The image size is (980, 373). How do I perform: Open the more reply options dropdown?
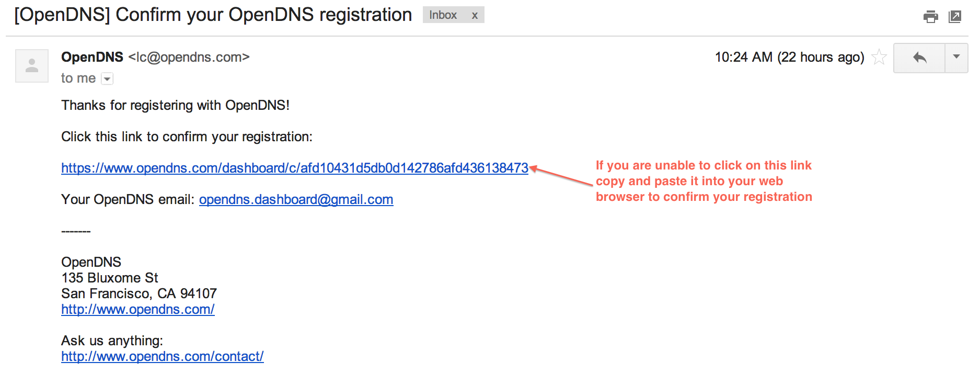[956, 58]
